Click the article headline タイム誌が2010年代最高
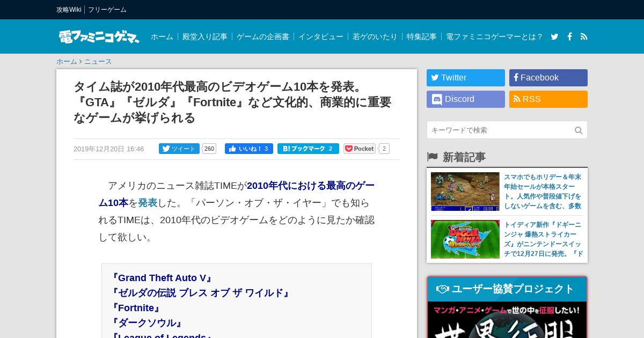The height and width of the screenshot is (338, 644). 232,102
